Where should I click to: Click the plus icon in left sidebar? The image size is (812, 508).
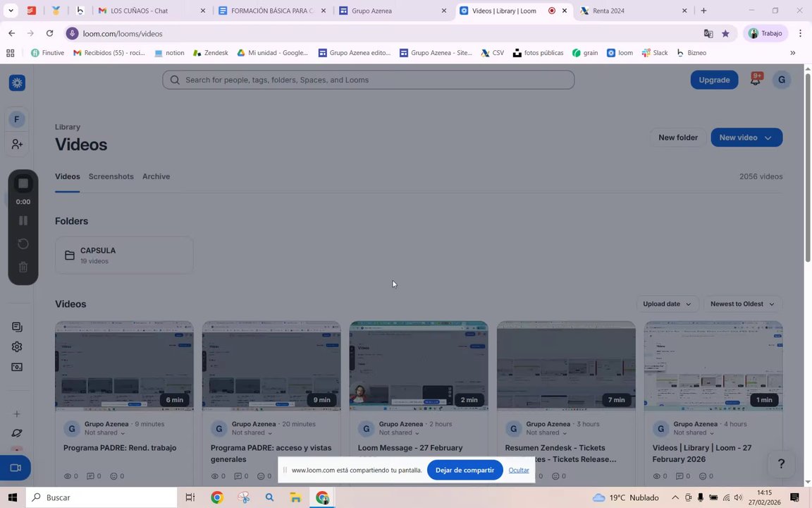coord(17,413)
